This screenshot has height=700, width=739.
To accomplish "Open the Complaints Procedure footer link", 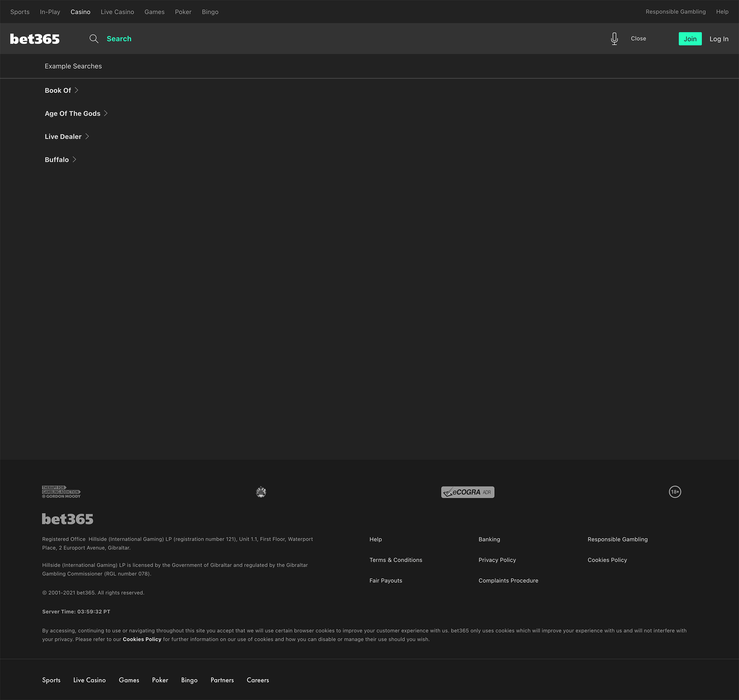I will tap(508, 581).
